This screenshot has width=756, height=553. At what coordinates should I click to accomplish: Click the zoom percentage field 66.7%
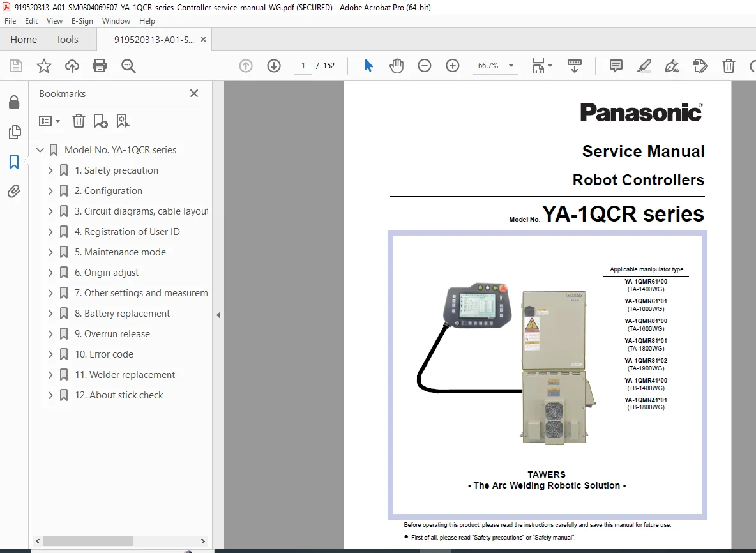pos(488,66)
